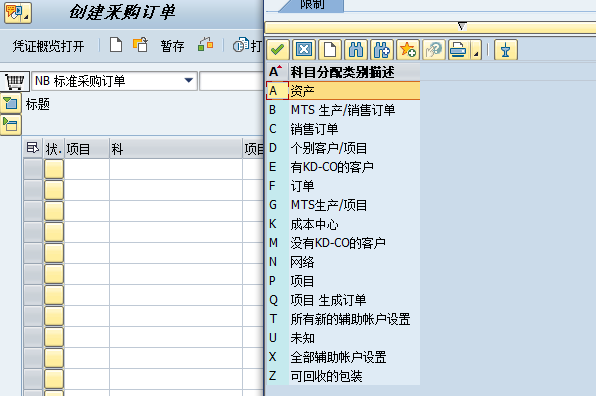Image resolution: width=596 pixels, height=396 pixels.
Task: Click the green-orange check icon after 暂存
Action: [x=206, y=45]
